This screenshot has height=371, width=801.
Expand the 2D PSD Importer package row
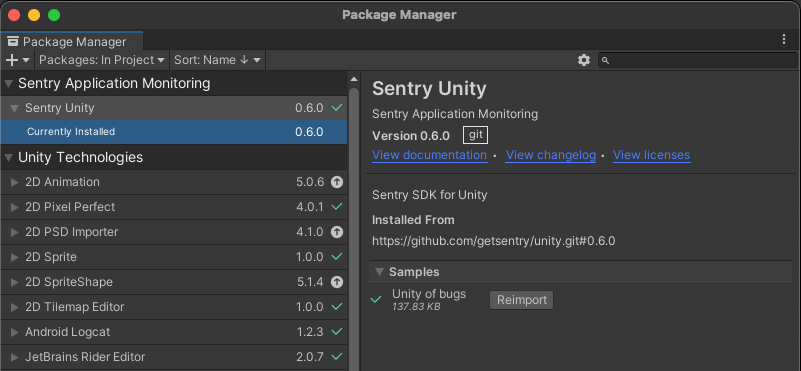pyautogui.click(x=15, y=233)
